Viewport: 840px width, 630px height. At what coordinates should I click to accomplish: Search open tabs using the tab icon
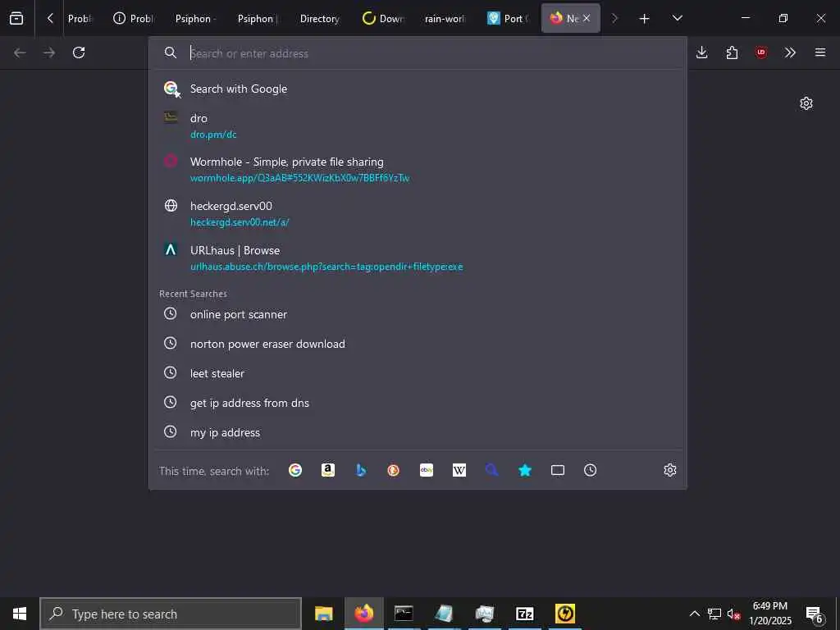(x=558, y=470)
